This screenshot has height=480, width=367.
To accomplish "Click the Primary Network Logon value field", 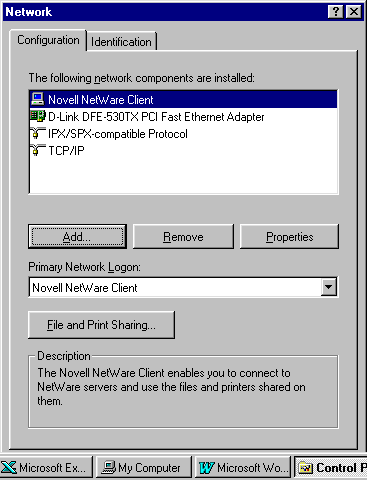I will [x=175, y=287].
